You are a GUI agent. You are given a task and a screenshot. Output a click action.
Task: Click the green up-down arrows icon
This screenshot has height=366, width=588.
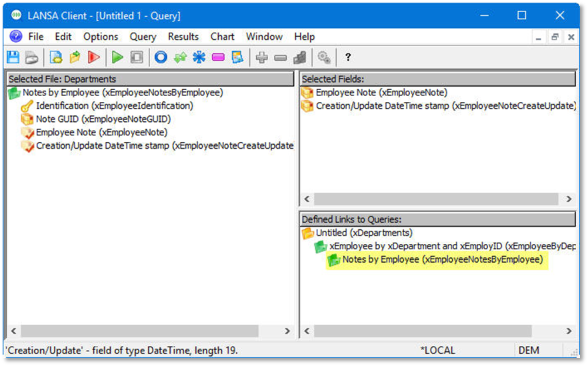click(x=180, y=57)
